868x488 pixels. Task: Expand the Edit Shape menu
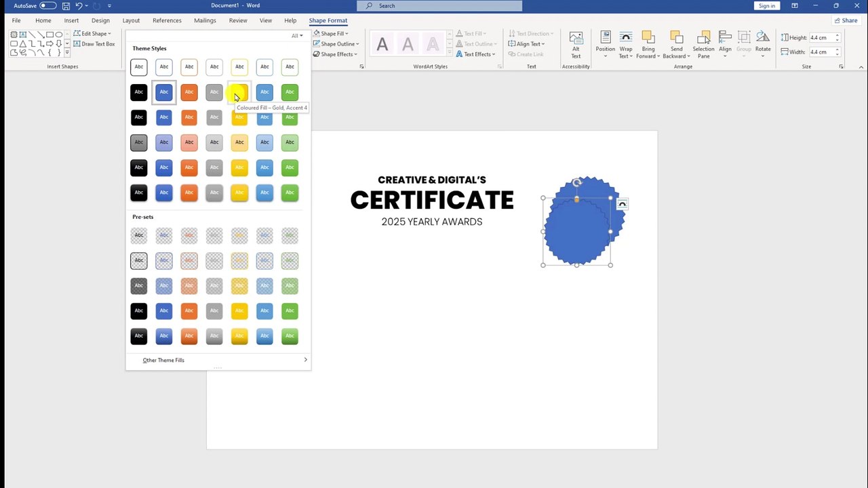click(92, 33)
